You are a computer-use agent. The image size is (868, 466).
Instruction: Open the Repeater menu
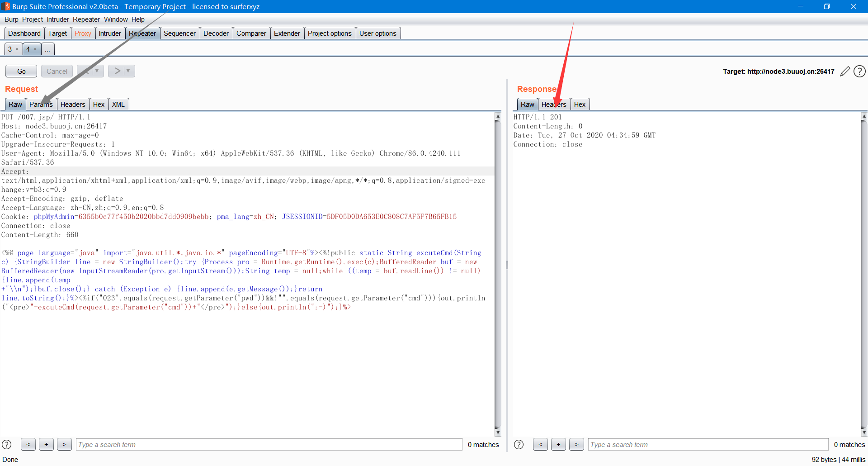pyautogui.click(x=86, y=19)
